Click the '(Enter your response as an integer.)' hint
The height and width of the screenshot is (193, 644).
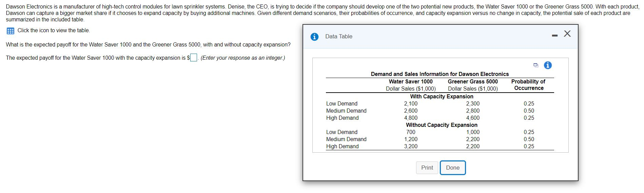(243, 58)
